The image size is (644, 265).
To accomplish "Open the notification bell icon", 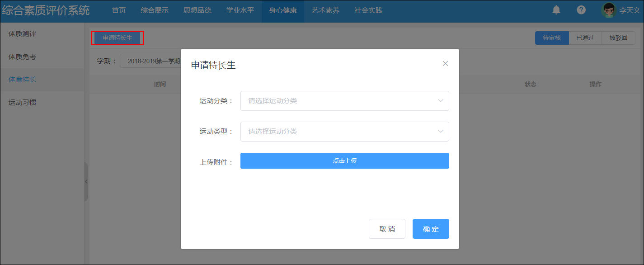I will click(x=556, y=10).
